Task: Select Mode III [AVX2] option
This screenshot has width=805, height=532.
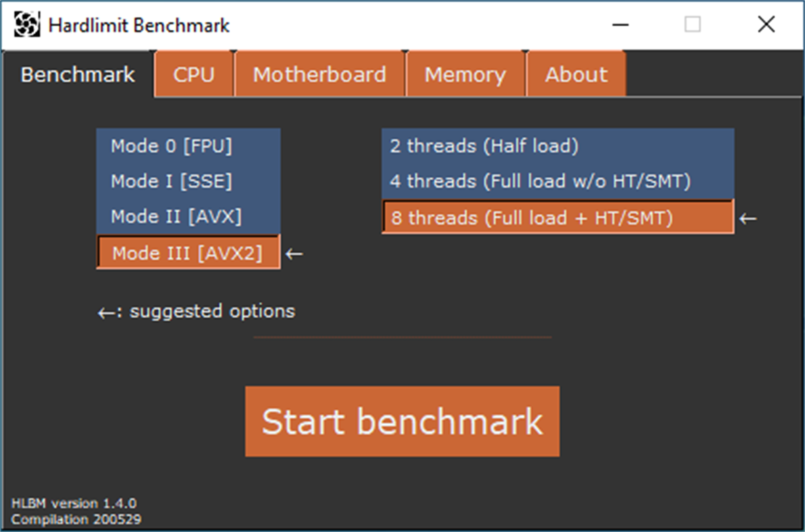Action: pos(187,253)
